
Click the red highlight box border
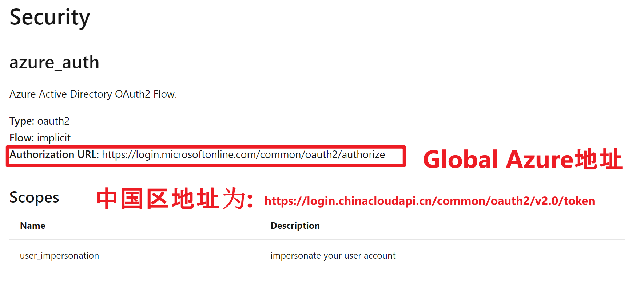(x=206, y=146)
